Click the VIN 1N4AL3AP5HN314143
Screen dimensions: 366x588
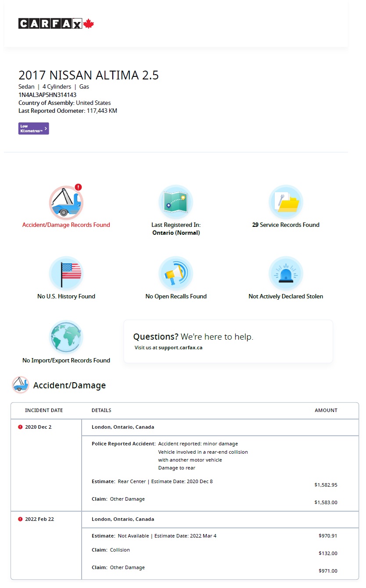(x=47, y=95)
